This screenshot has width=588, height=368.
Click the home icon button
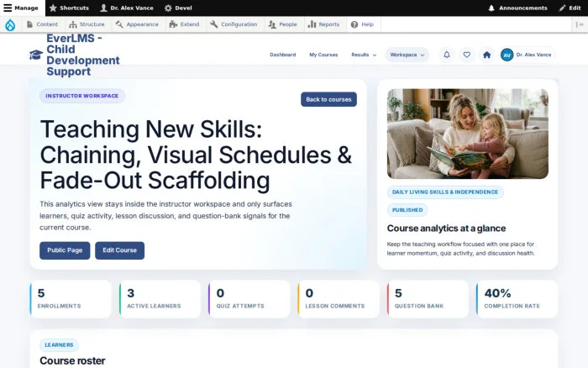coord(486,55)
